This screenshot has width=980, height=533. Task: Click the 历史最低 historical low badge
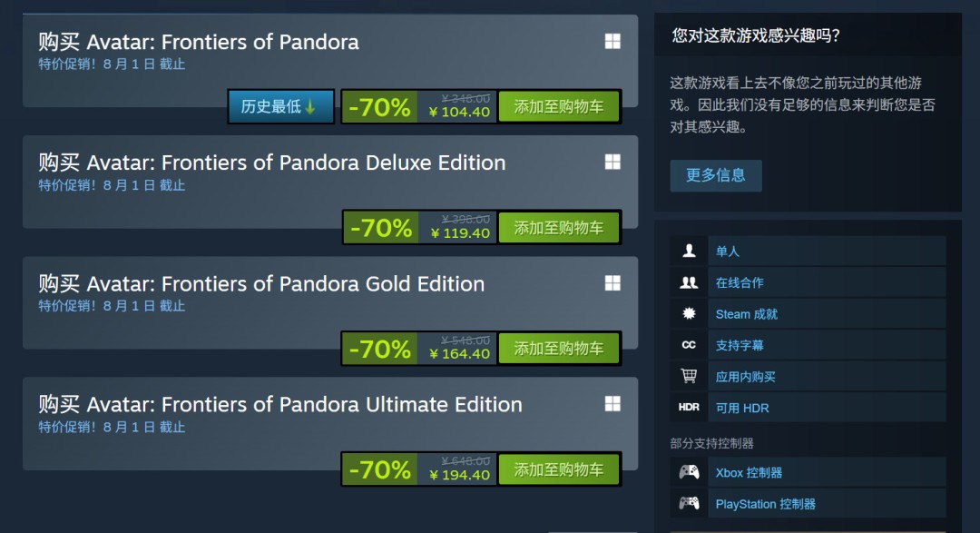280,106
